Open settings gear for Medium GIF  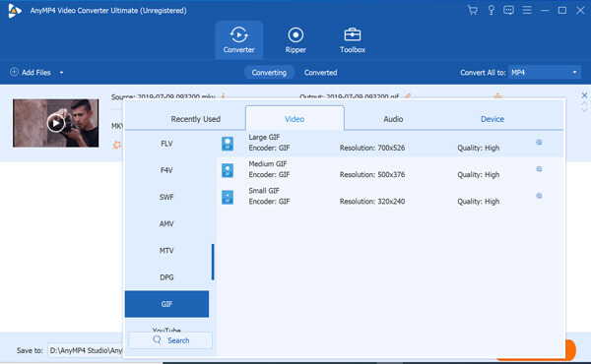pos(539,169)
